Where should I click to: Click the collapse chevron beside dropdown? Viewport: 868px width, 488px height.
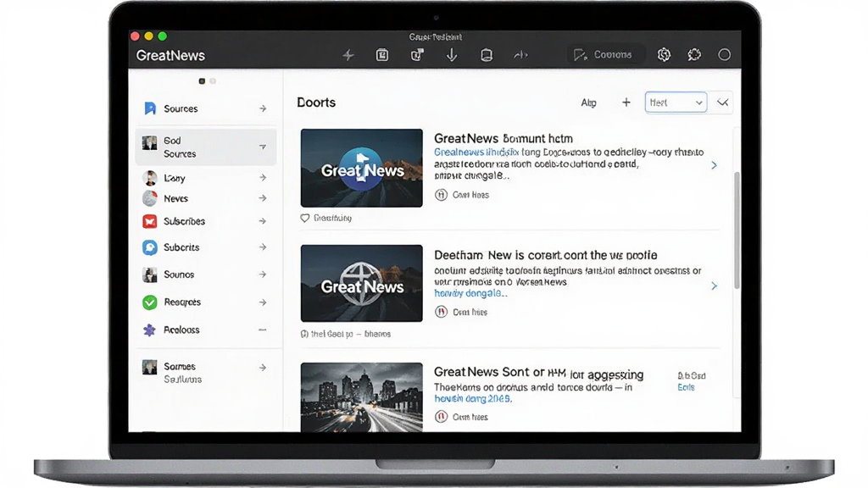[x=722, y=103]
